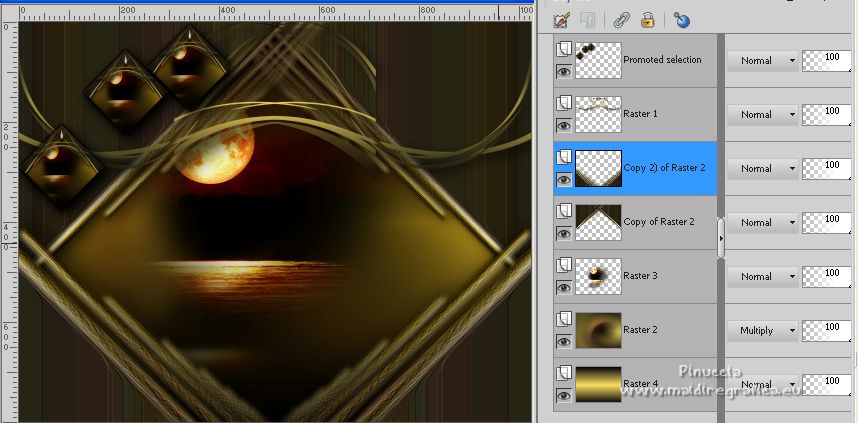The width and height of the screenshot is (858, 423).
Task: Click opacity slider of Copy of Raster 2
Action: pos(827,223)
